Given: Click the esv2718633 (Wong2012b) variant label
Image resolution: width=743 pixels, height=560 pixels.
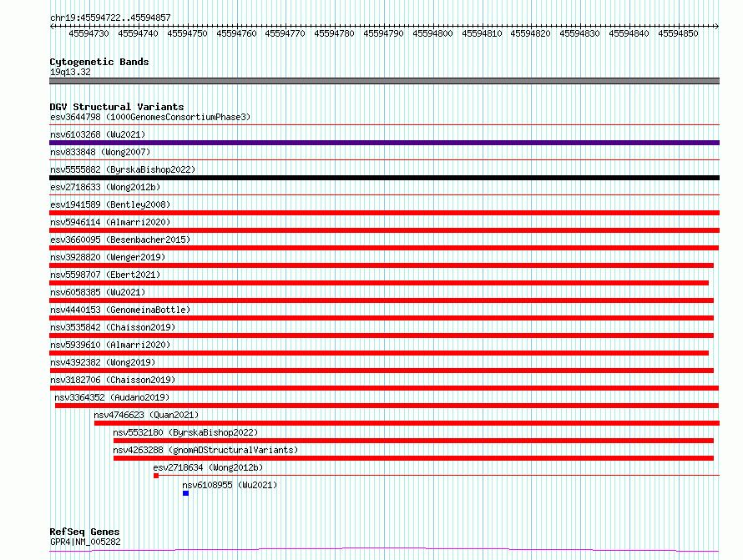Looking at the screenshot, I should (x=105, y=187).
